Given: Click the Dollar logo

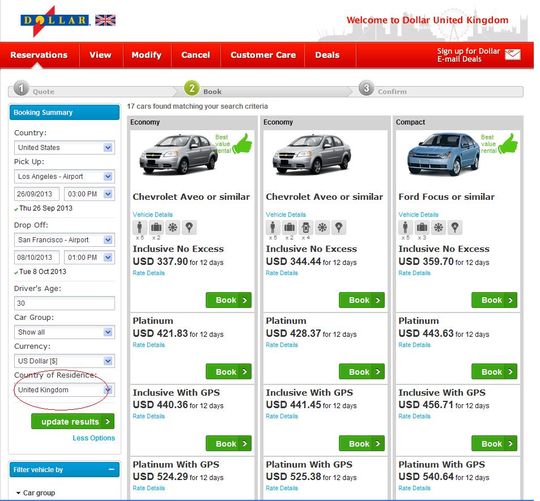Looking at the screenshot, I should point(54,21).
